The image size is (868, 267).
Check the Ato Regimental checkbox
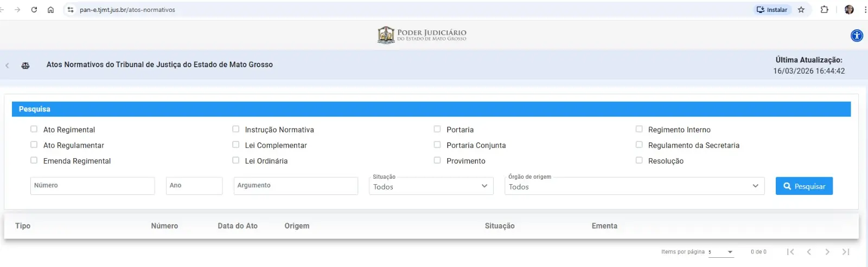point(34,129)
